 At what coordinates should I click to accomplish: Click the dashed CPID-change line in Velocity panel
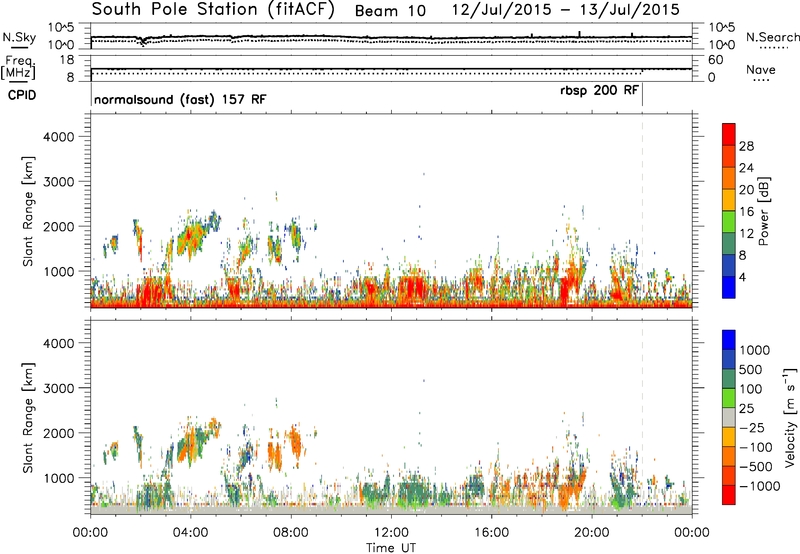click(x=642, y=417)
